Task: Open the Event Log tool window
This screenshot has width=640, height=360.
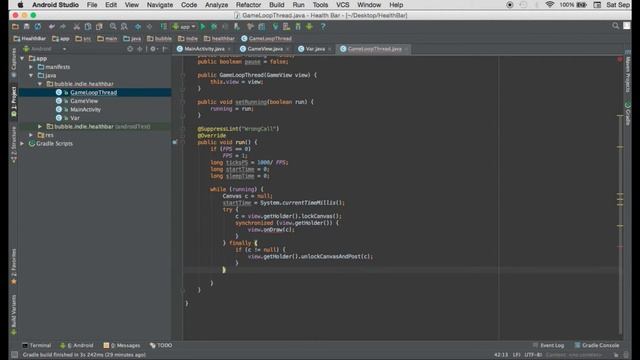Action: (x=548, y=346)
